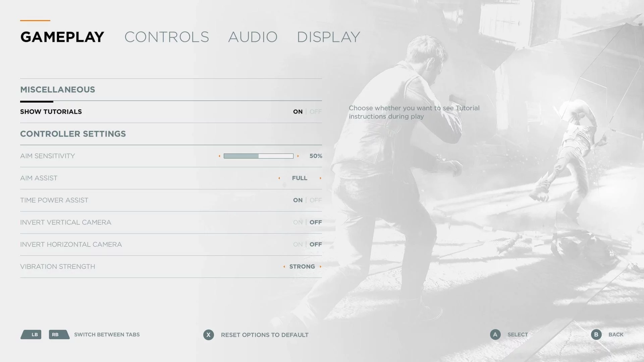644x362 pixels.
Task: Click the STRONG vibration value
Action: (x=302, y=266)
